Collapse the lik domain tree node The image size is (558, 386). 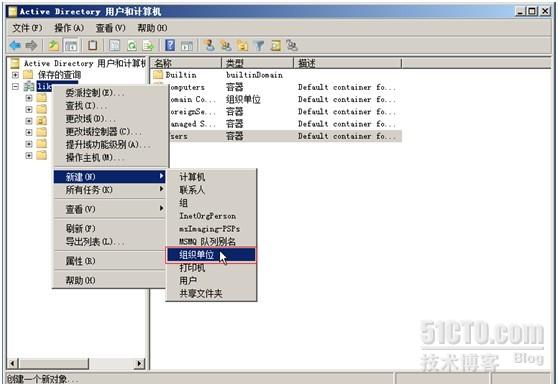(15, 86)
